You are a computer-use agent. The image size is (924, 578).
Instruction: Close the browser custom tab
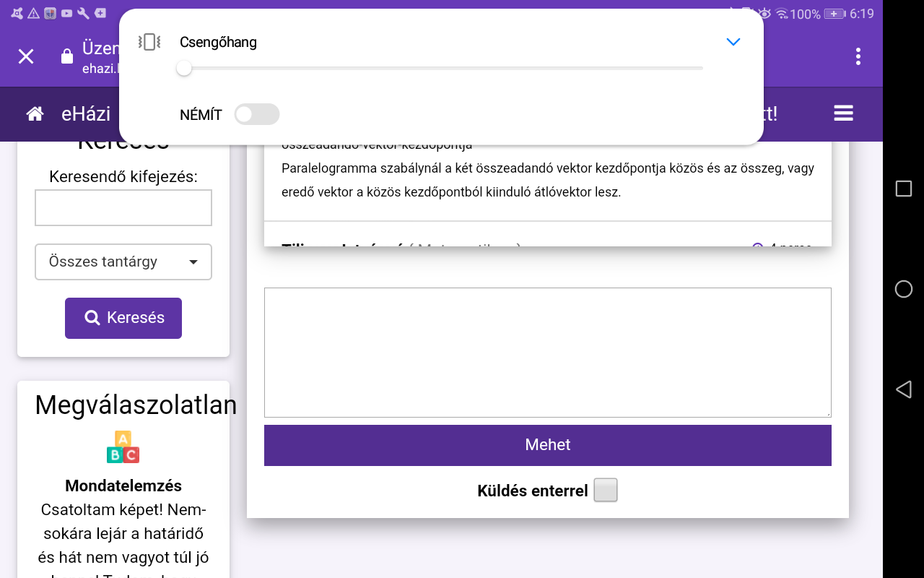[26, 56]
